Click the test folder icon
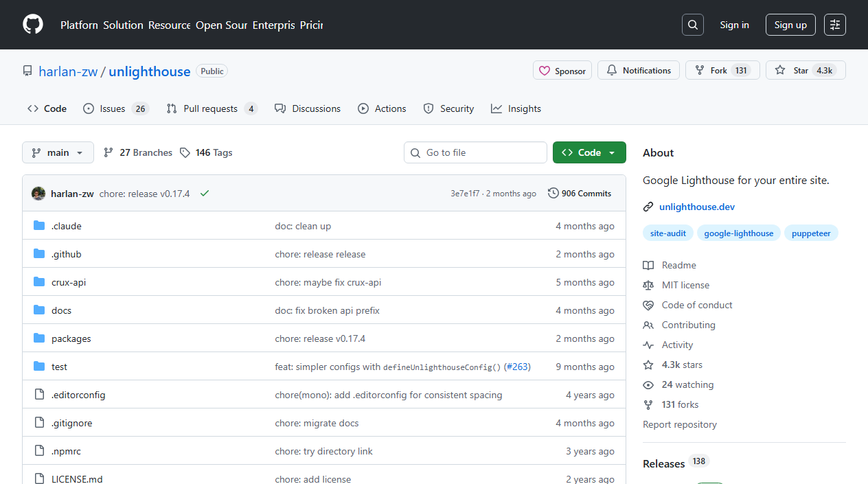 tap(39, 367)
